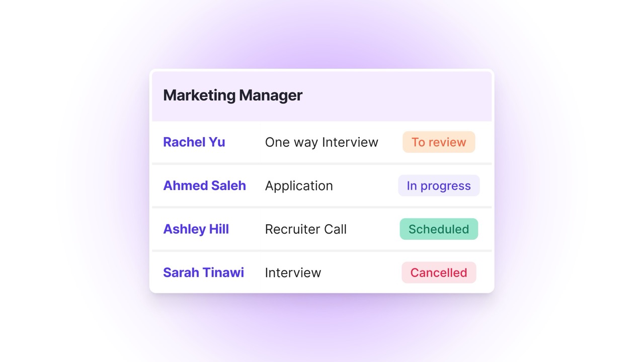Click the 'Application' stage label
This screenshot has width=644, height=362.
point(299,186)
